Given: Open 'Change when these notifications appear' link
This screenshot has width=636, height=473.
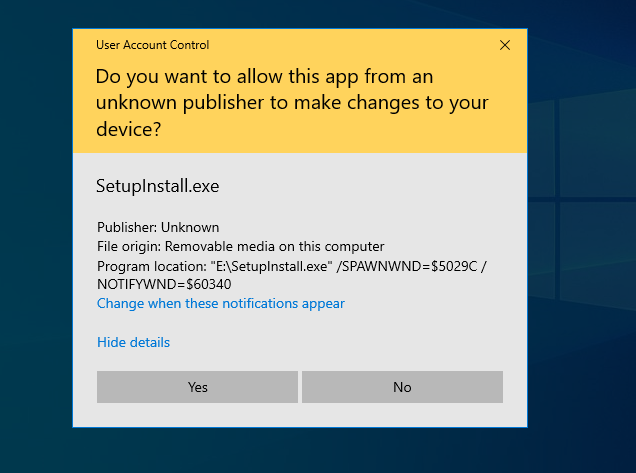Looking at the screenshot, I should [x=220, y=303].
